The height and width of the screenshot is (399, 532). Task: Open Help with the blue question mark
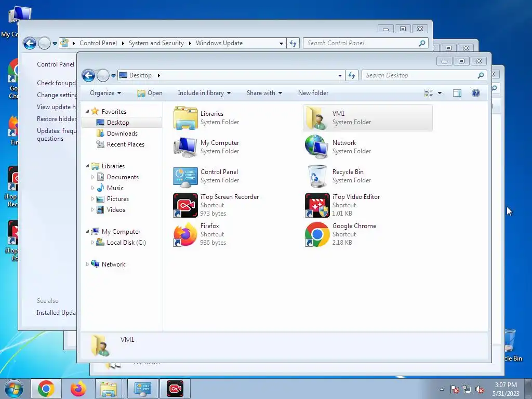tap(476, 93)
